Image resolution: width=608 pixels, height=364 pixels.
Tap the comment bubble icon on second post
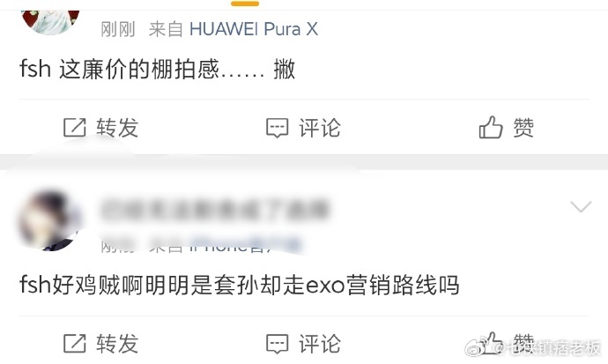[278, 344]
